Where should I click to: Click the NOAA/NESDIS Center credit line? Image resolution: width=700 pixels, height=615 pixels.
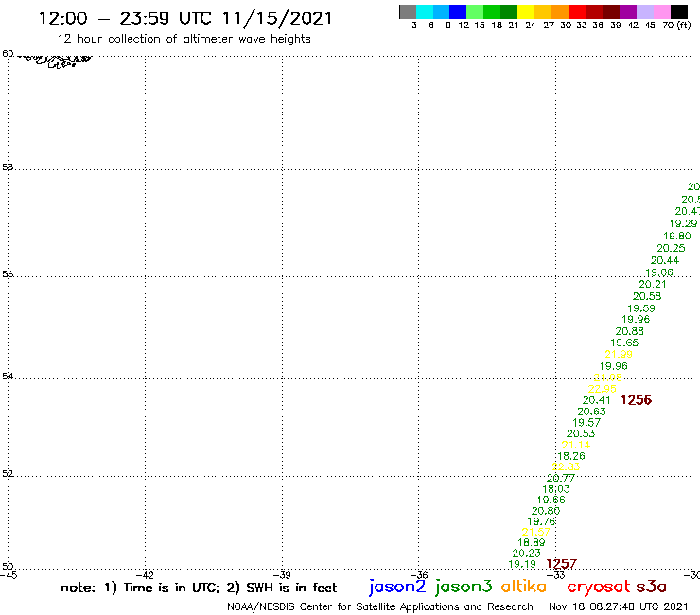pos(380,606)
